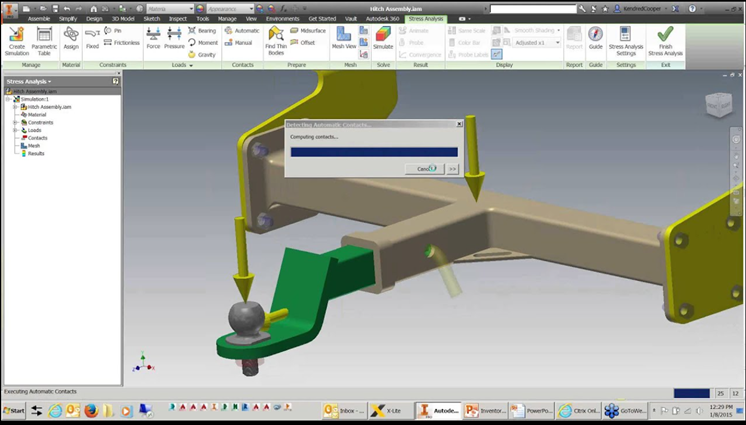Expand the Constraints tree node
Viewport: 746px width, 425px height.
pyautogui.click(x=15, y=122)
